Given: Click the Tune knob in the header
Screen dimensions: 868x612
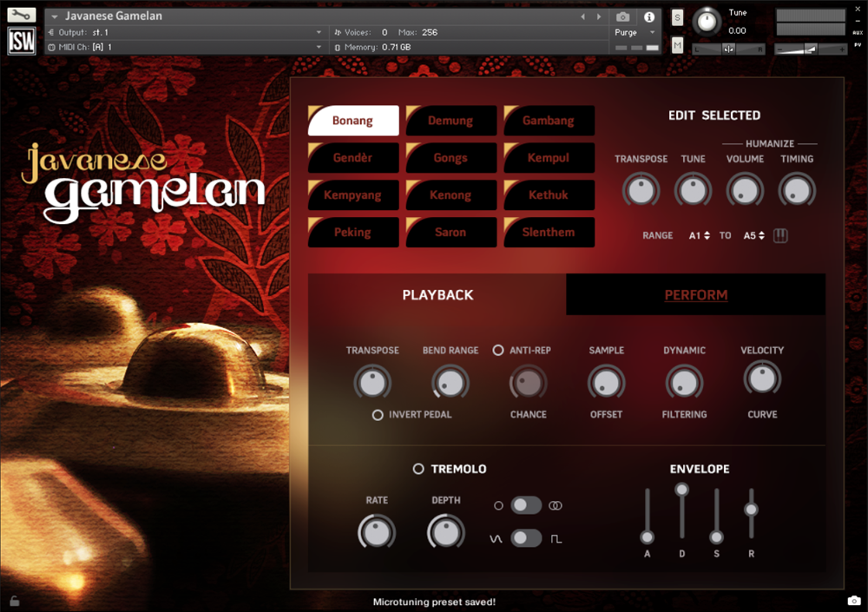Looking at the screenshot, I should tap(706, 22).
